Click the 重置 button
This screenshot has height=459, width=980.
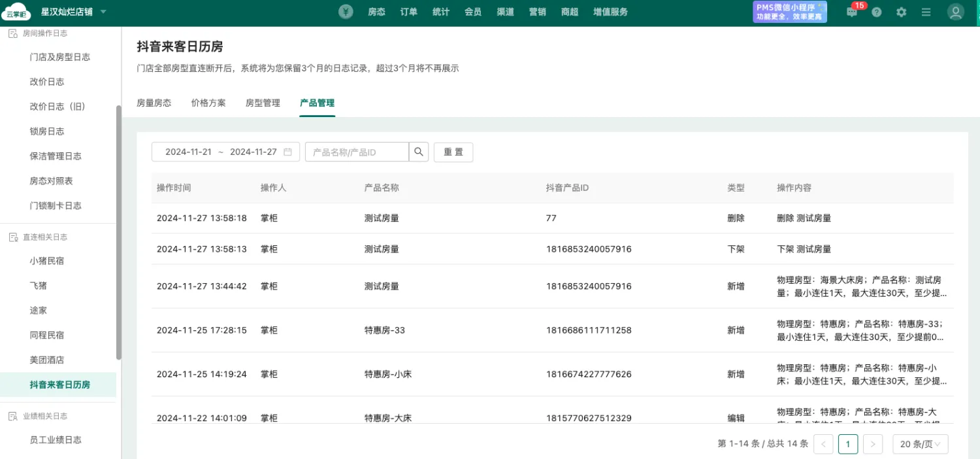pos(453,152)
